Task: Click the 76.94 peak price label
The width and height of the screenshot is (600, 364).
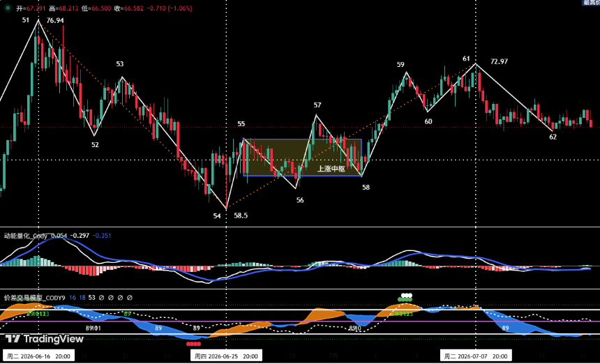Action: [x=55, y=21]
